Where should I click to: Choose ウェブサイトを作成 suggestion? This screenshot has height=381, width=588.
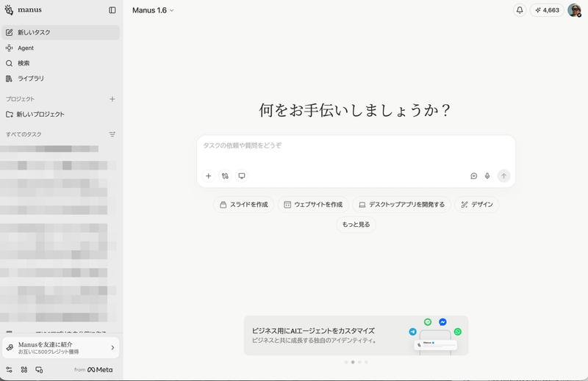[313, 205]
